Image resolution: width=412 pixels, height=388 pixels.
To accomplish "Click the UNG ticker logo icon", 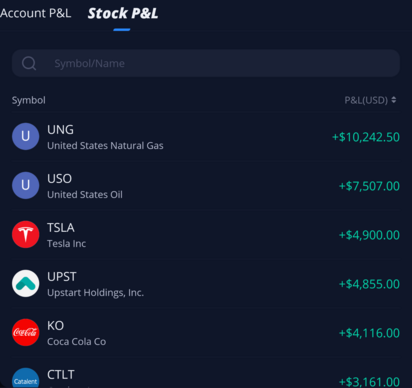I will pos(26,136).
